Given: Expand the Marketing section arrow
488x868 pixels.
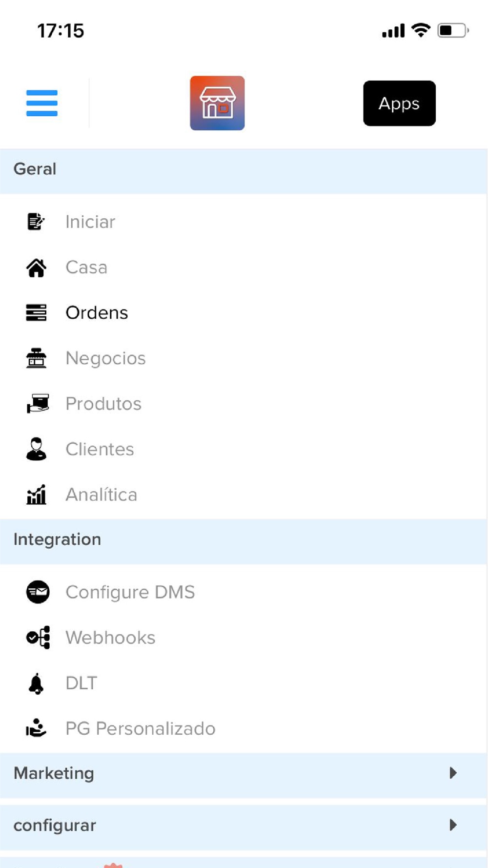Looking at the screenshot, I should pyautogui.click(x=453, y=773).
